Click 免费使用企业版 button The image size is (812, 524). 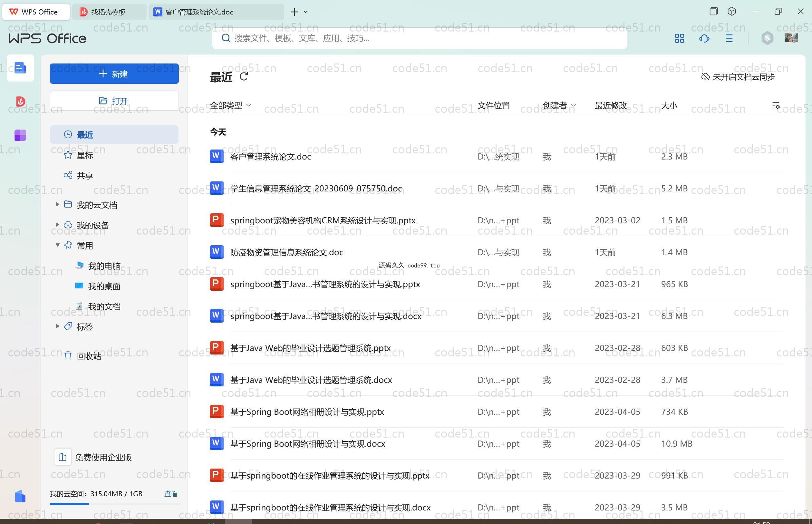point(93,457)
